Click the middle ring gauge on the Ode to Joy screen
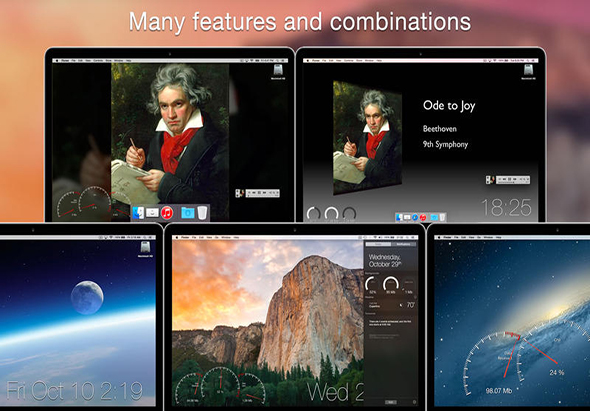The image size is (590, 411). [x=331, y=213]
